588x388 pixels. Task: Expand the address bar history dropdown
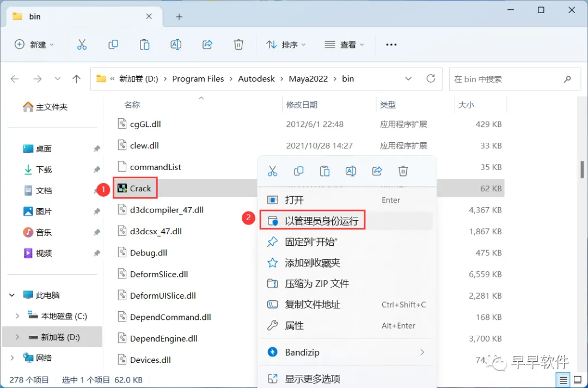[408, 79]
